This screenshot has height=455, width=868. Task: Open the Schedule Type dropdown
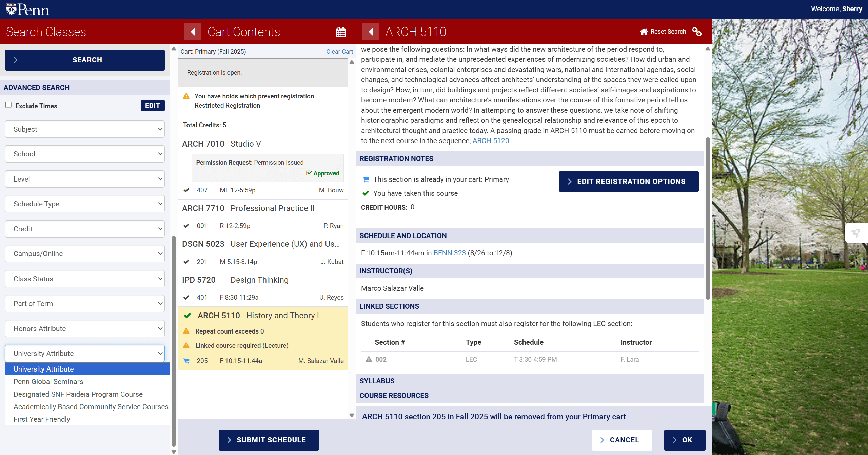pyautogui.click(x=85, y=204)
